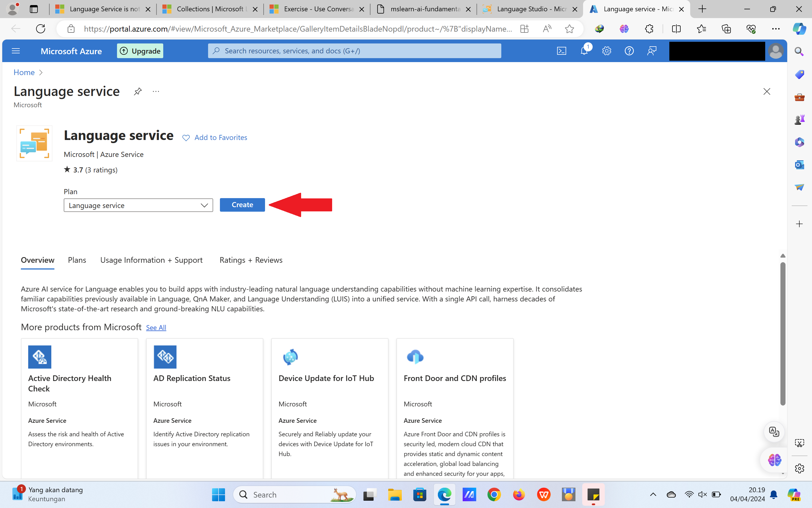Open Edge sidebar search icon
The height and width of the screenshot is (508, 812).
(x=799, y=51)
